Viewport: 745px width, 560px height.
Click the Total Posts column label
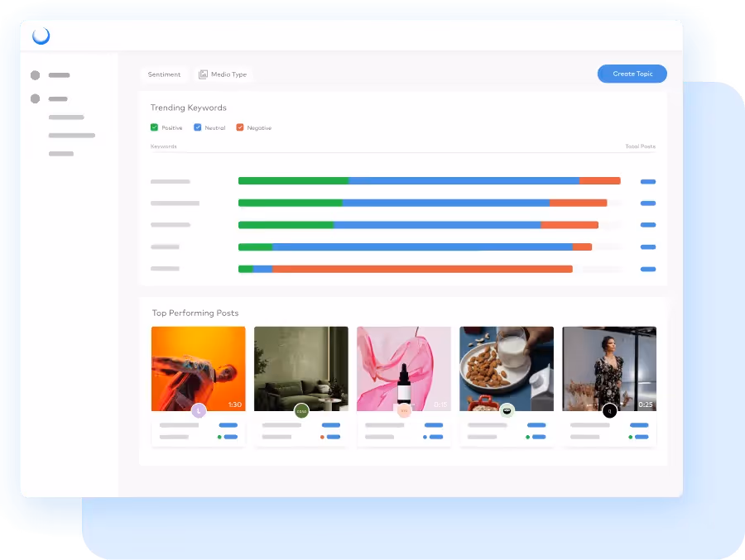pyautogui.click(x=639, y=146)
